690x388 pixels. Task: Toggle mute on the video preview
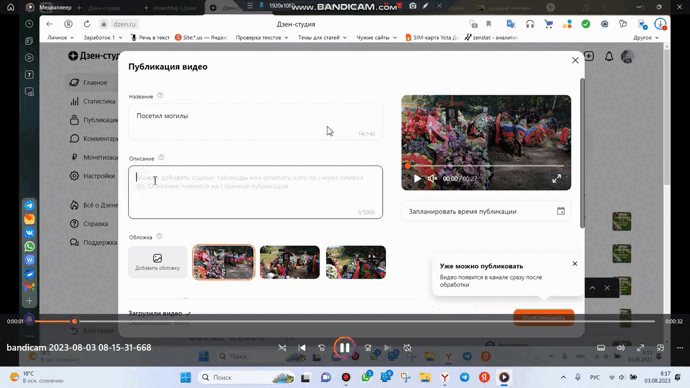[x=433, y=179]
